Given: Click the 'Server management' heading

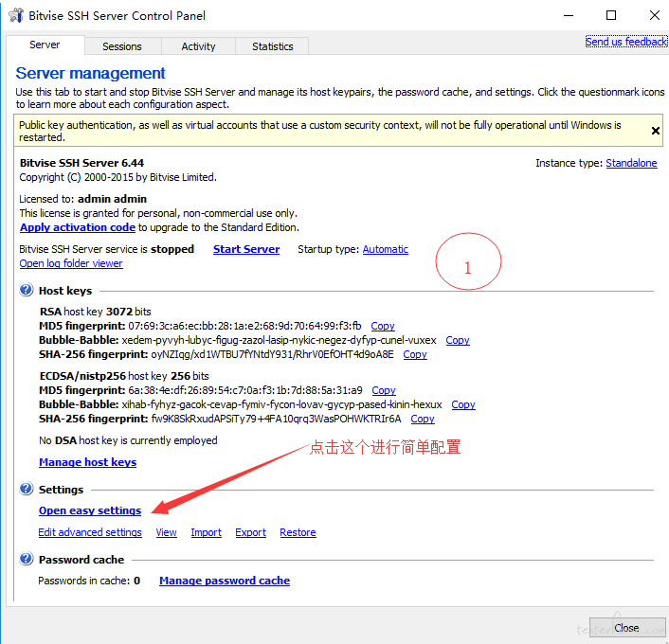Looking at the screenshot, I should tap(90, 73).
